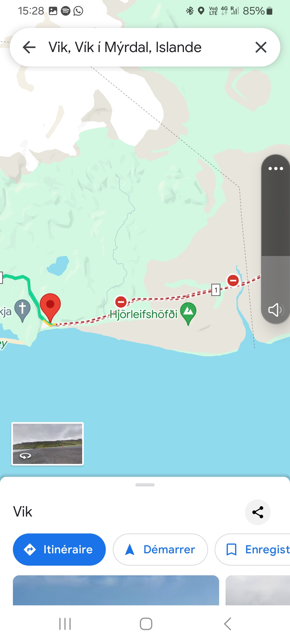The width and height of the screenshot is (290, 644).
Task: Tap the Itinéraire directions button
Action: coord(59,550)
